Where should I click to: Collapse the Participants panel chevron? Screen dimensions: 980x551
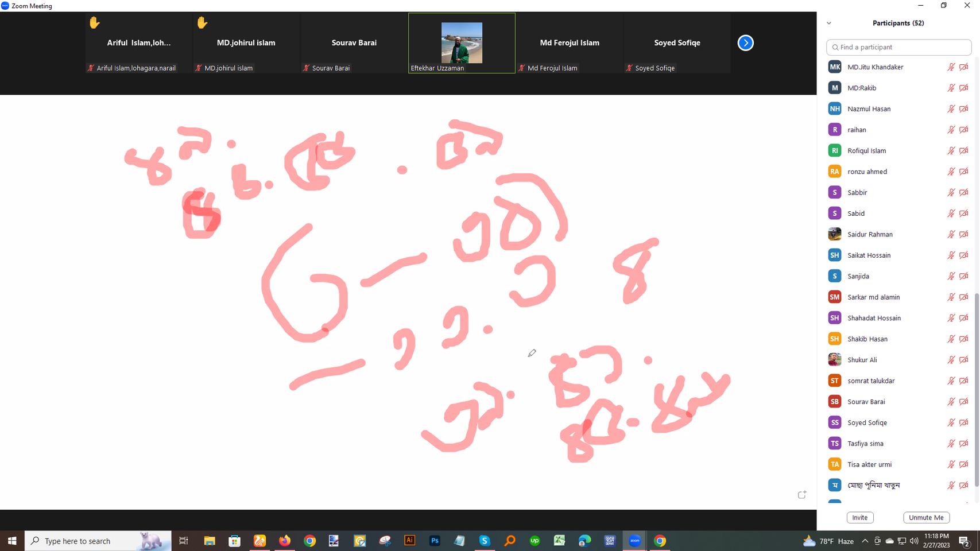829,24
